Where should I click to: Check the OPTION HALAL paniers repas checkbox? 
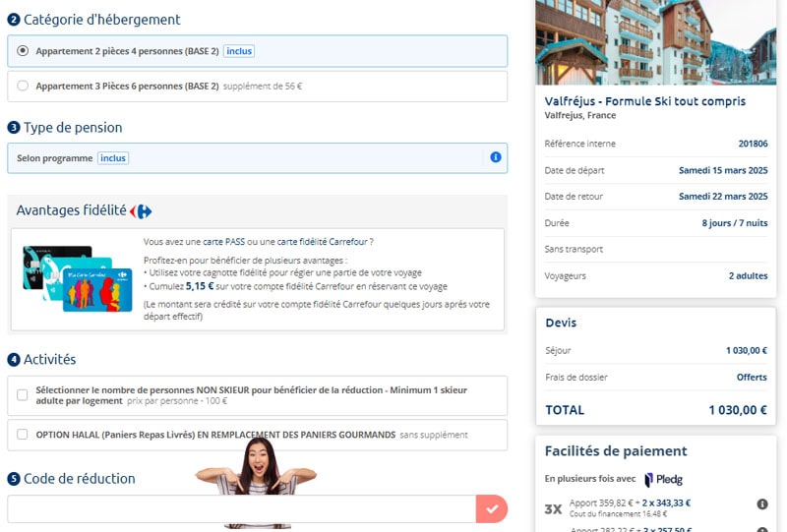pyautogui.click(x=22, y=434)
